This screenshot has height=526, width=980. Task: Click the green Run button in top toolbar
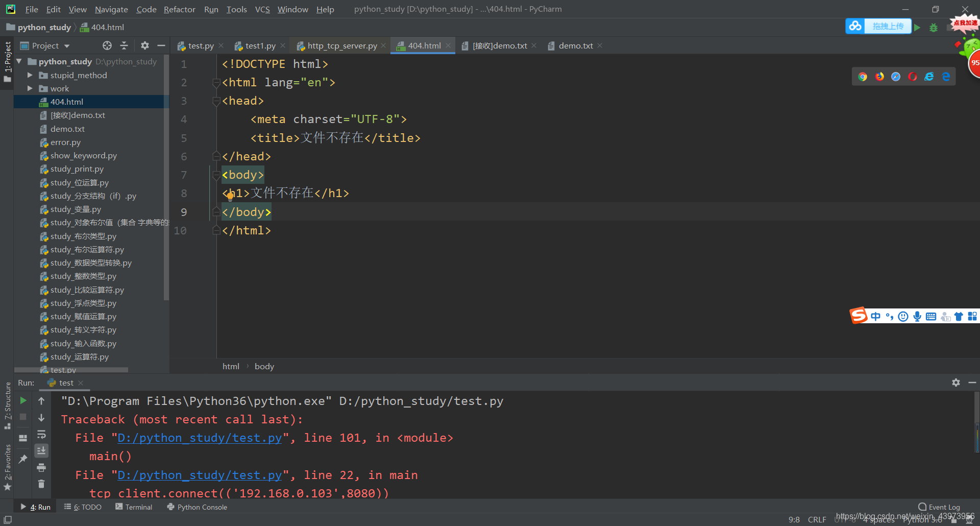click(x=917, y=27)
